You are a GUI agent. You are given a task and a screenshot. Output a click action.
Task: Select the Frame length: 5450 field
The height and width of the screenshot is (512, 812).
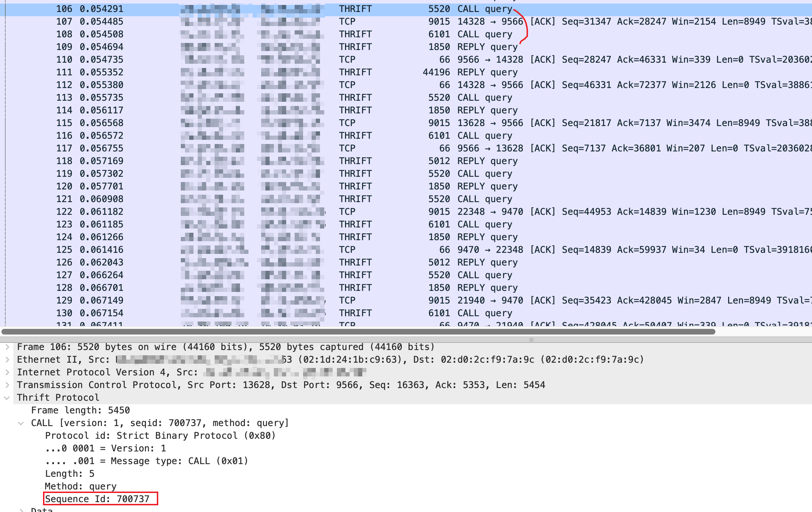(x=80, y=410)
